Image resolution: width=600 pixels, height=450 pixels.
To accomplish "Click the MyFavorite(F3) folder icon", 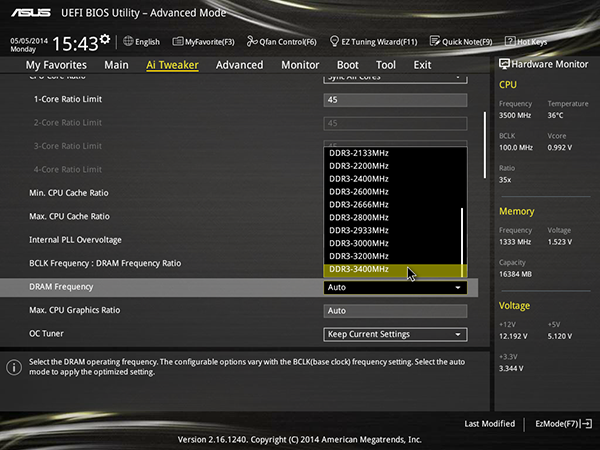I will click(x=178, y=41).
